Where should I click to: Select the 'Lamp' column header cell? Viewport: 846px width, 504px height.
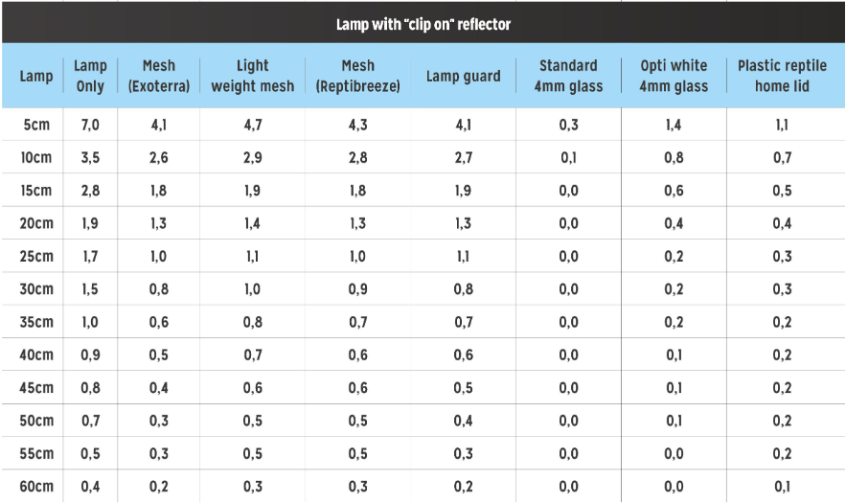[37, 76]
